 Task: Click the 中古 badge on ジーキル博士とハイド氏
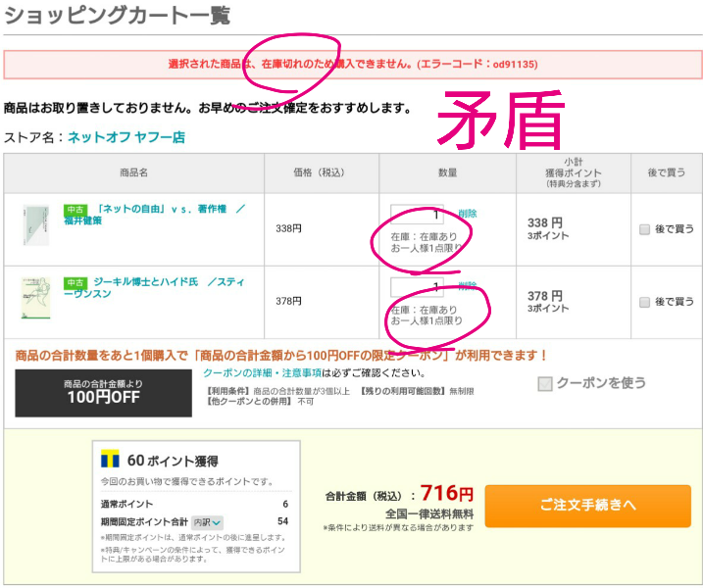pyautogui.click(x=75, y=282)
